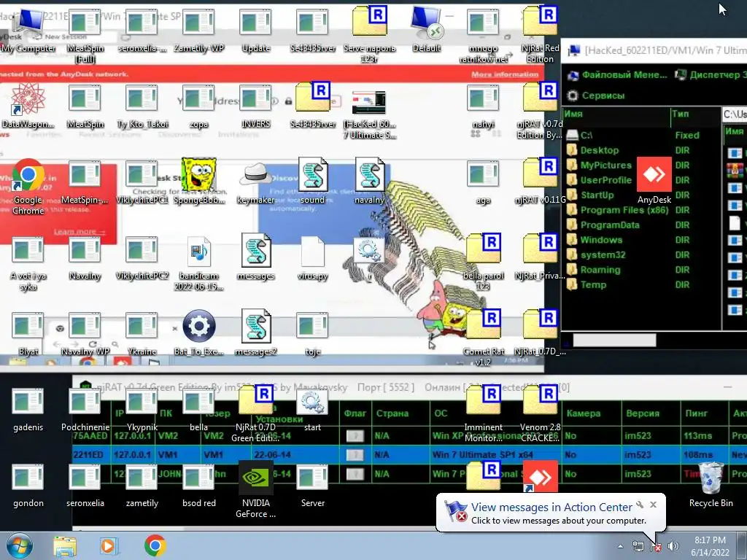Click the Windows Start button
The image size is (747, 560).
point(19,545)
